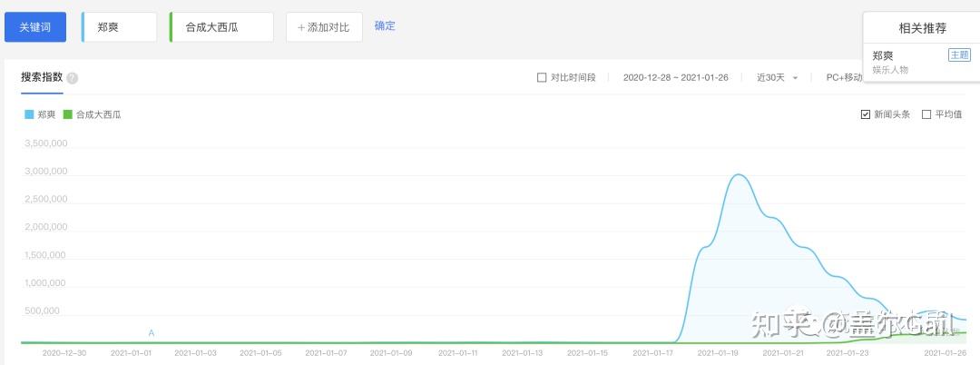Click the 主题 tag in recommendations
The height and width of the screenshot is (365, 980).
pyautogui.click(x=959, y=55)
